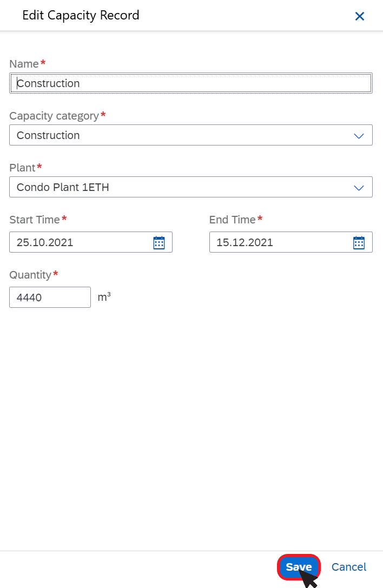Click the Name field label
This screenshot has height=588, width=383.
click(x=24, y=64)
